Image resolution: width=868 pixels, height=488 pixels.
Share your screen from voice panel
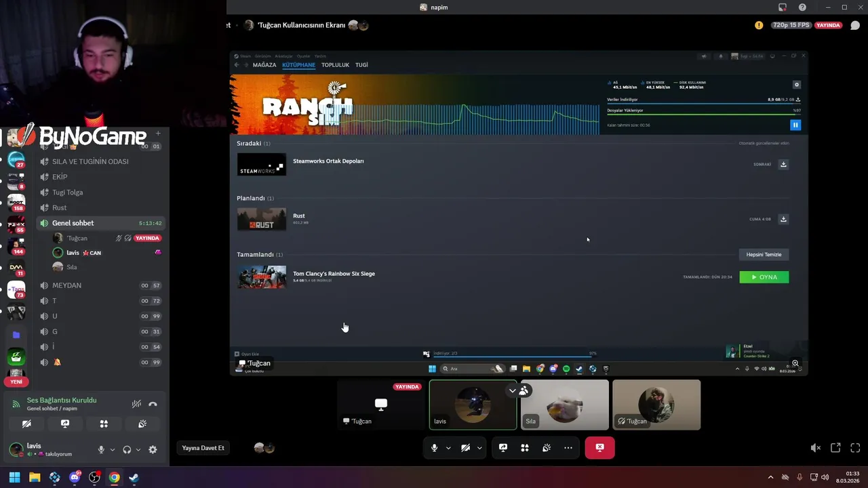(65, 424)
